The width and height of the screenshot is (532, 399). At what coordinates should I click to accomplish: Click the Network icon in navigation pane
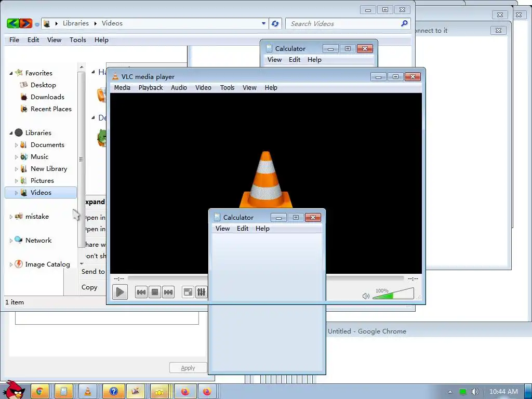(19, 240)
